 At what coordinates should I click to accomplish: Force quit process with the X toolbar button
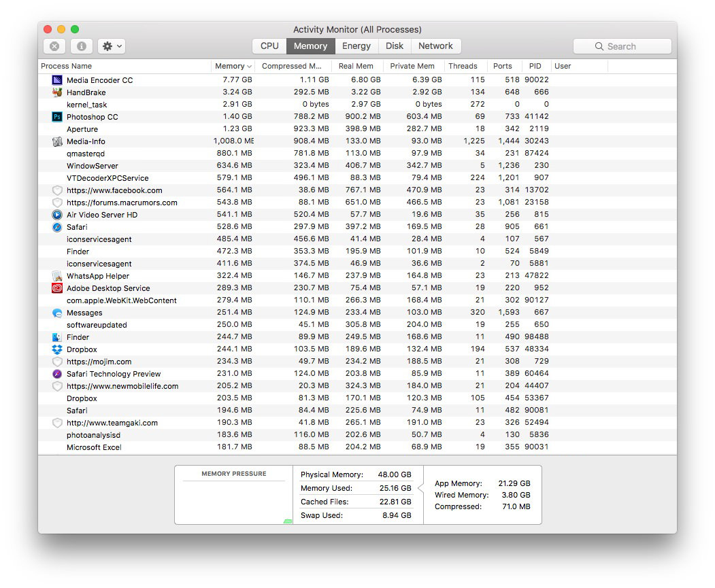coord(54,46)
